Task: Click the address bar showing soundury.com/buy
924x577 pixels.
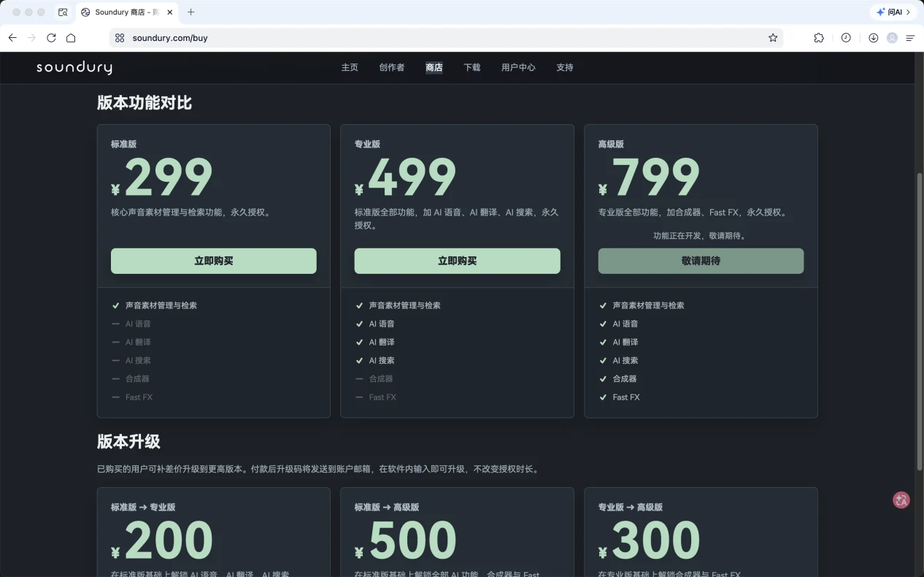Action: point(445,38)
